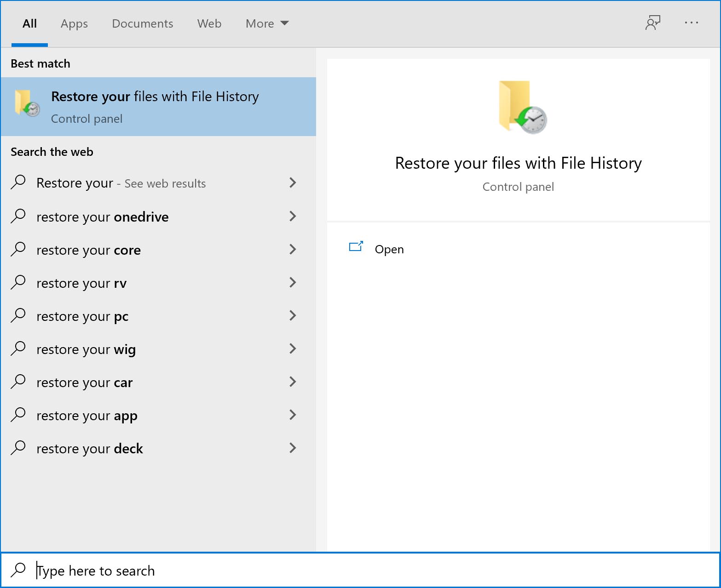Click search icon beside 'restore your app'

[18, 414]
